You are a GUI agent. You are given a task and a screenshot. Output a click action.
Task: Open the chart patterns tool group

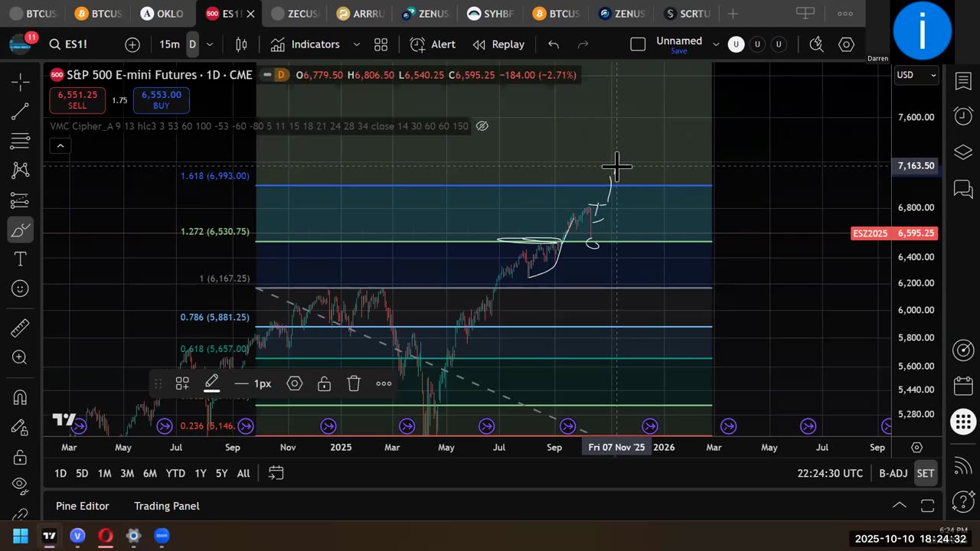click(x=21, y=171)
